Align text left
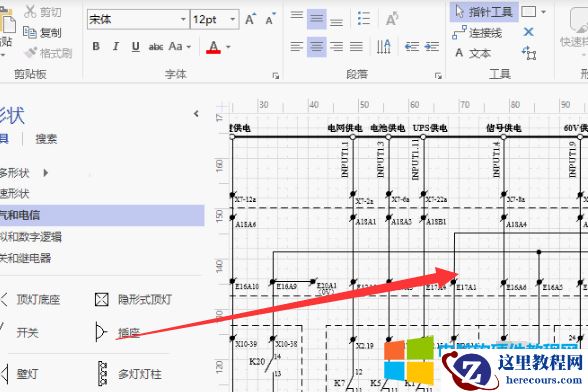Image resolution: width=588 pixels, height=392 pixels. [x=297, y=47]
